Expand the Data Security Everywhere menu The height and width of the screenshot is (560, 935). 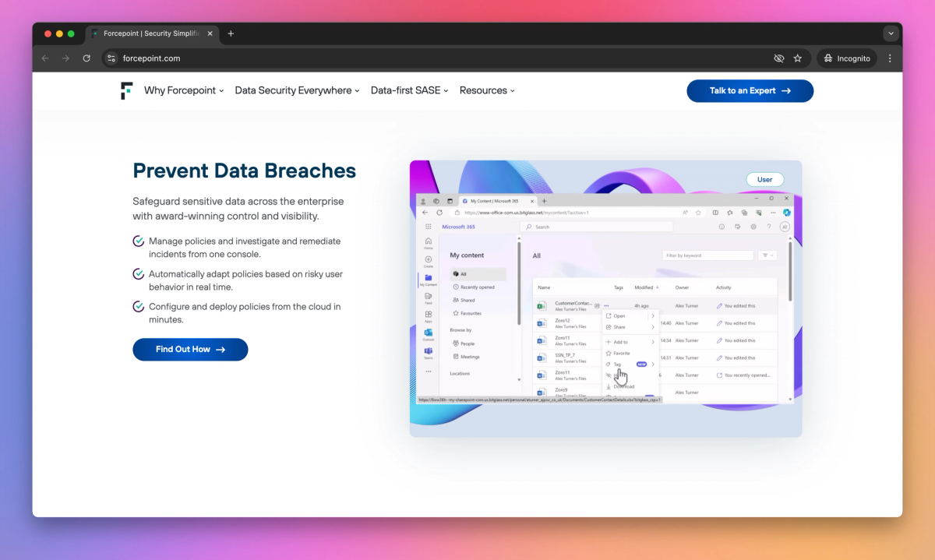(297, 90)
